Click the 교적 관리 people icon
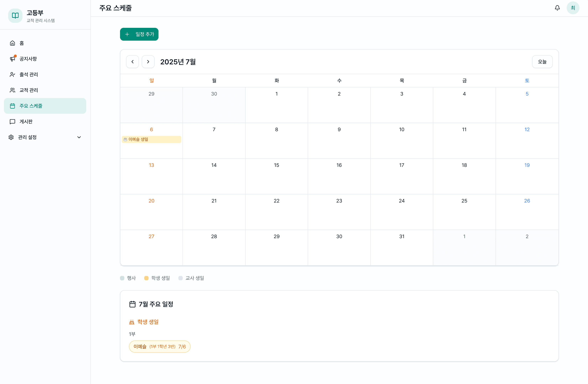This screenshot has width=588, height=384. [x=13, y=90]
